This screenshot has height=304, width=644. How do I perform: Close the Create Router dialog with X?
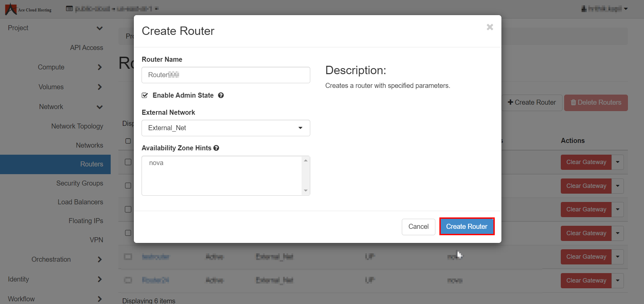tap(490, 27)
